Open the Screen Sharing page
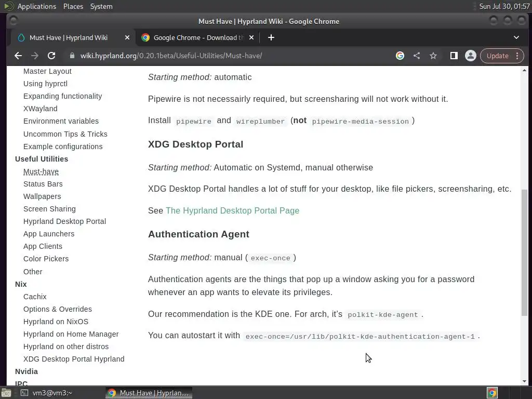 point(49,209)
